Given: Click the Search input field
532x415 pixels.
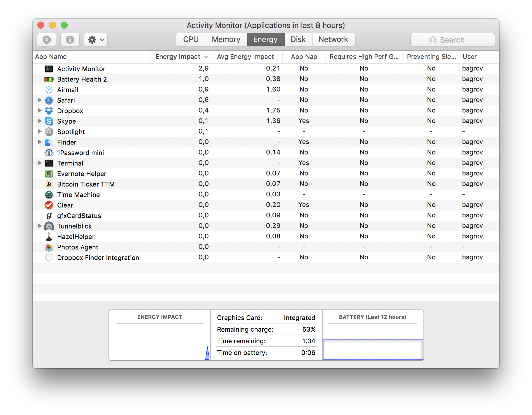Looking at the screenshot, I should 453,40.
